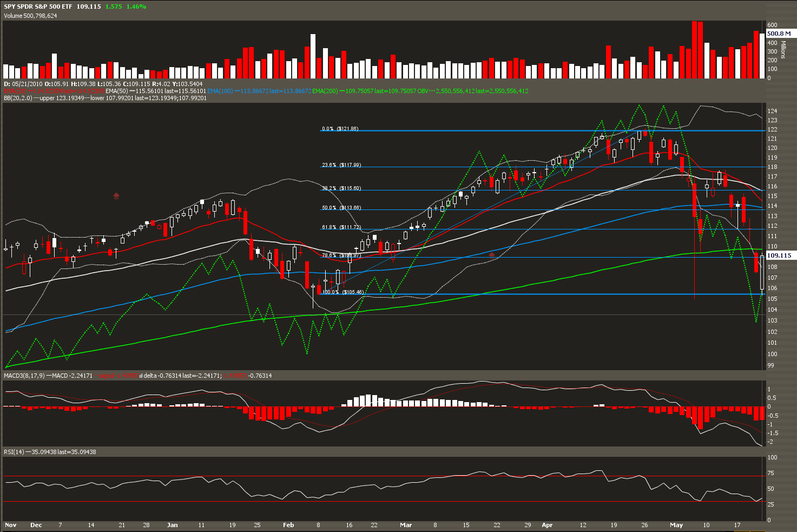Click the Y:103.5404 readout
Screen dimensions: 797x532
188,84
